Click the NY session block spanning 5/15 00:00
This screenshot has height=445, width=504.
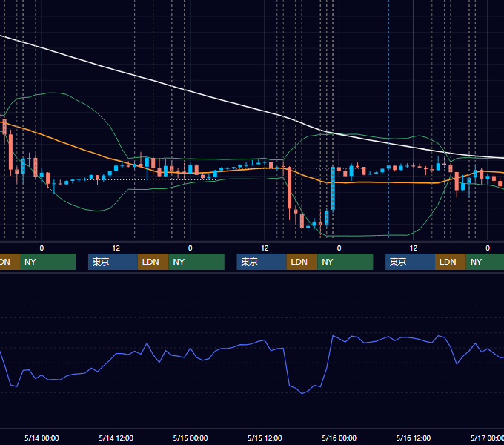pyautogui.click(x=196, y=262)
